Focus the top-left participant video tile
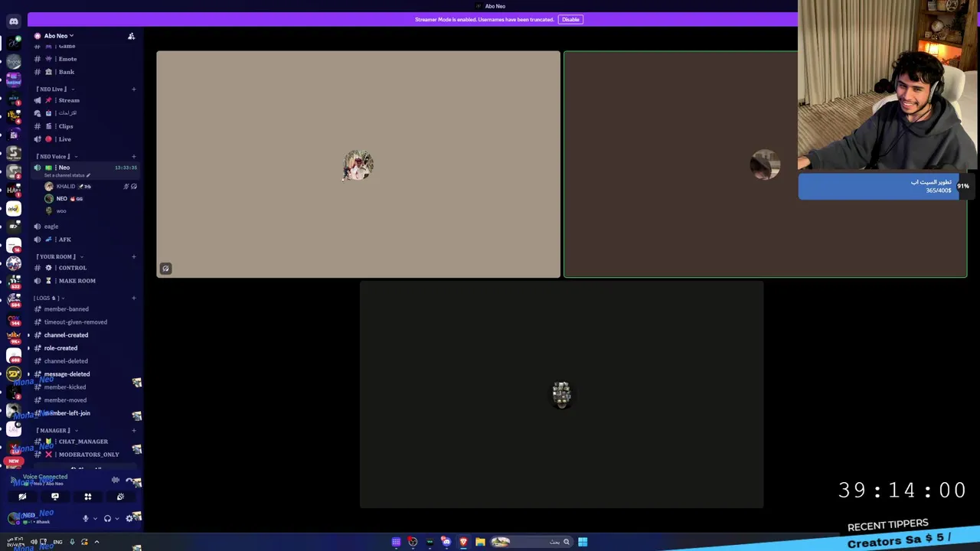Image resolution: width=980 pixels, height=551 pixels. pyautogui.click(x=358, y=165)
